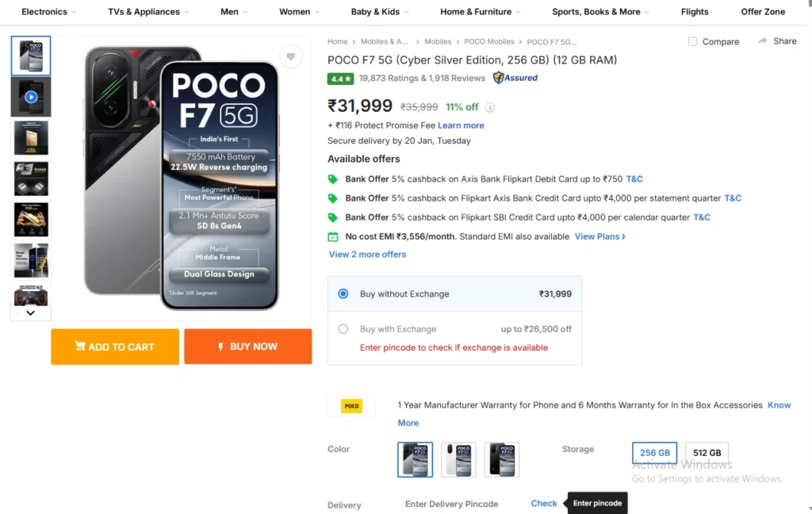Expand the Home & Furniture dropdown
This screenshot has width=812, height=514.
click(x=481, y=12)
